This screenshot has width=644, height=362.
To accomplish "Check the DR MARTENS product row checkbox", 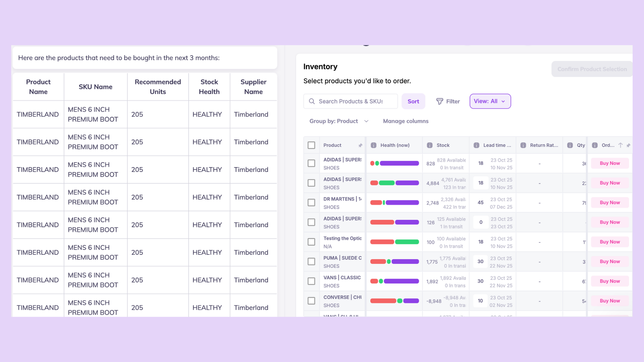I will click(311, 202).
